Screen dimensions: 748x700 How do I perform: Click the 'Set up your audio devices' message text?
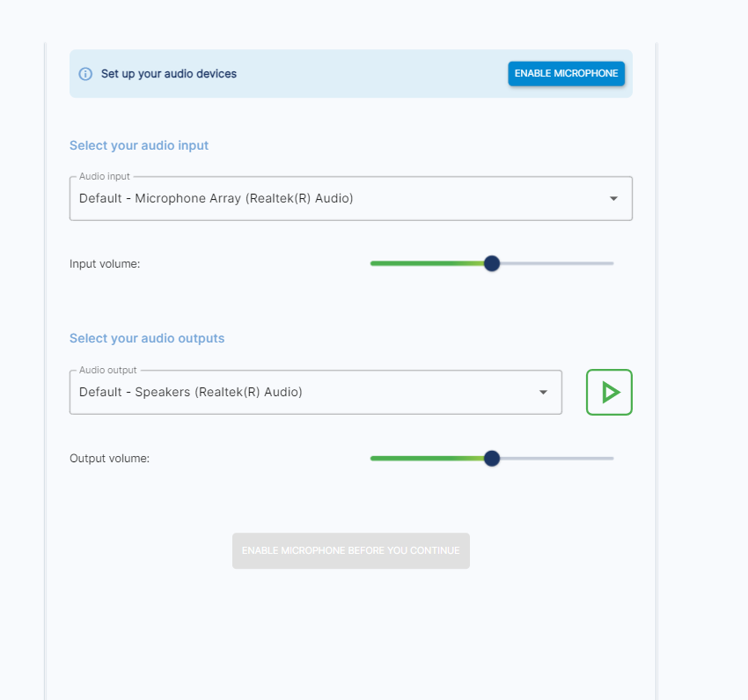tap(169, 74)
